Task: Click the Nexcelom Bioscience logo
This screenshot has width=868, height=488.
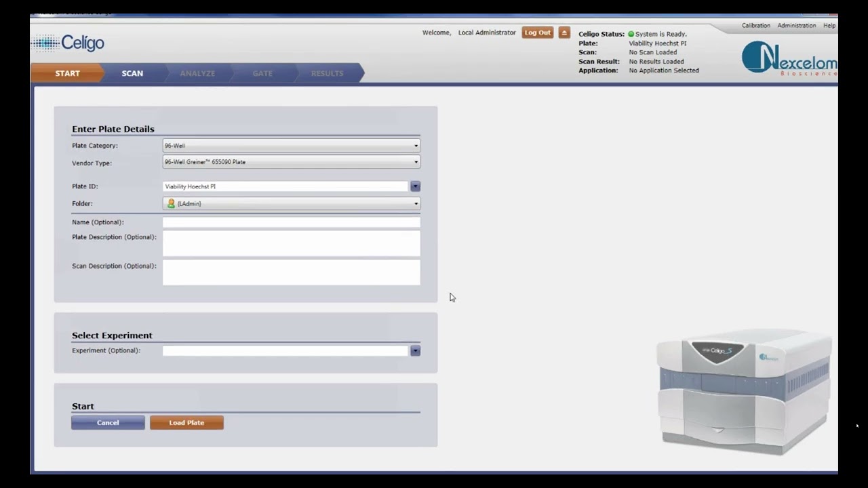Action: click(x=789, y=58)
